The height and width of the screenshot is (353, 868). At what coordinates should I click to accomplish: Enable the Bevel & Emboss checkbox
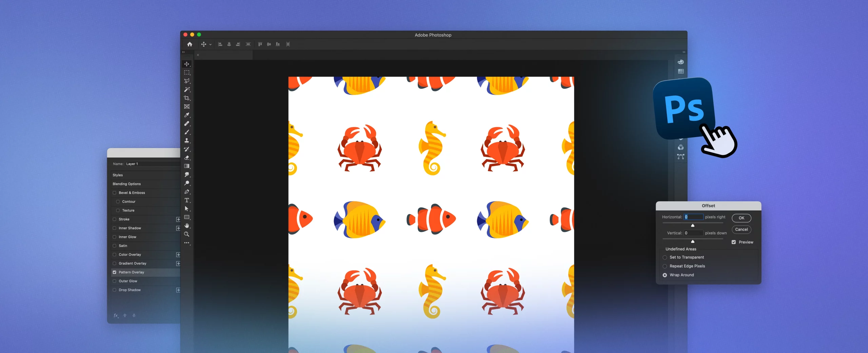pyautogui.click(x=115, y=193)
